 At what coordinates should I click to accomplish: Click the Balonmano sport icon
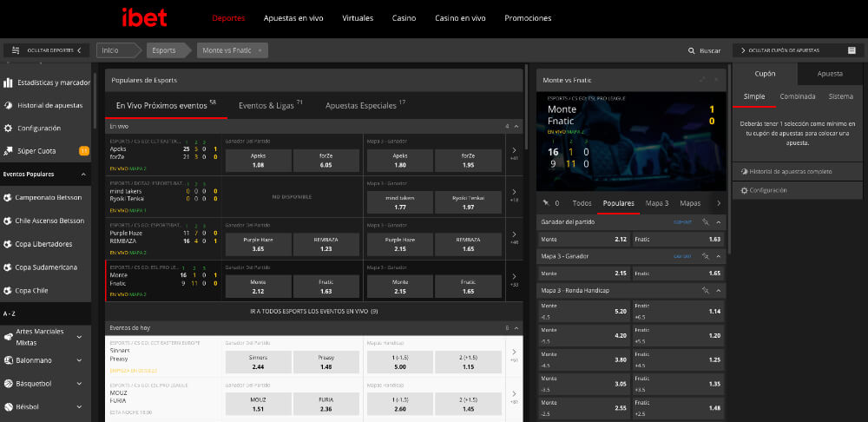point(8,360)
